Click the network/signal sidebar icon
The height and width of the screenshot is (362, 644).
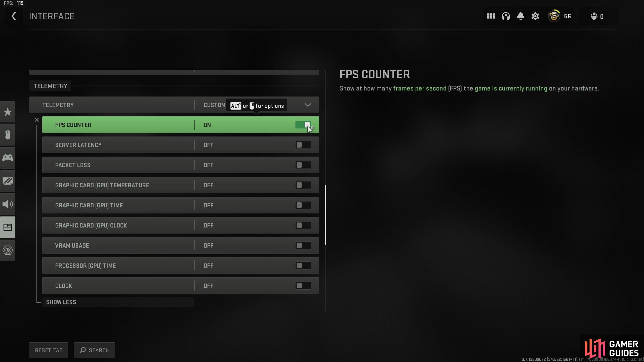tap(8, 250)
